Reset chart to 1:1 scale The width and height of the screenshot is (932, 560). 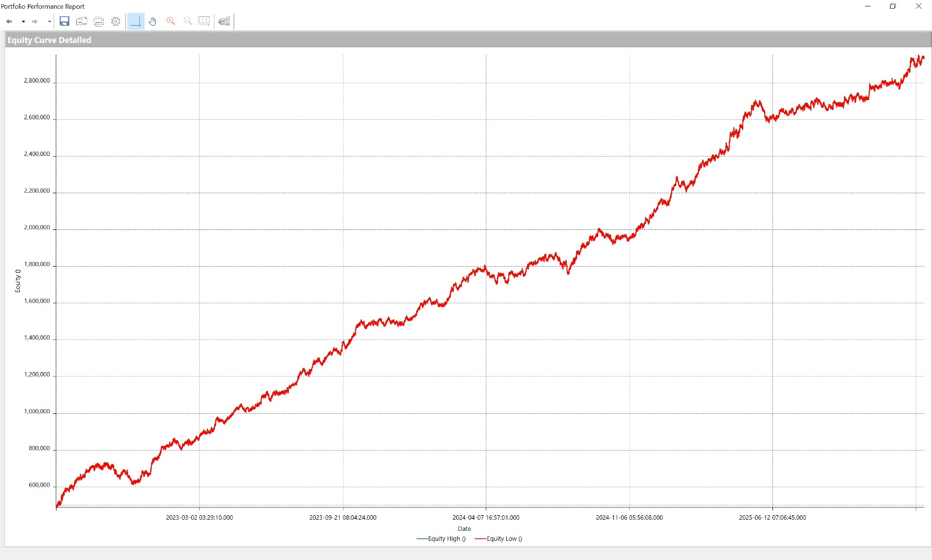(204, 22)
